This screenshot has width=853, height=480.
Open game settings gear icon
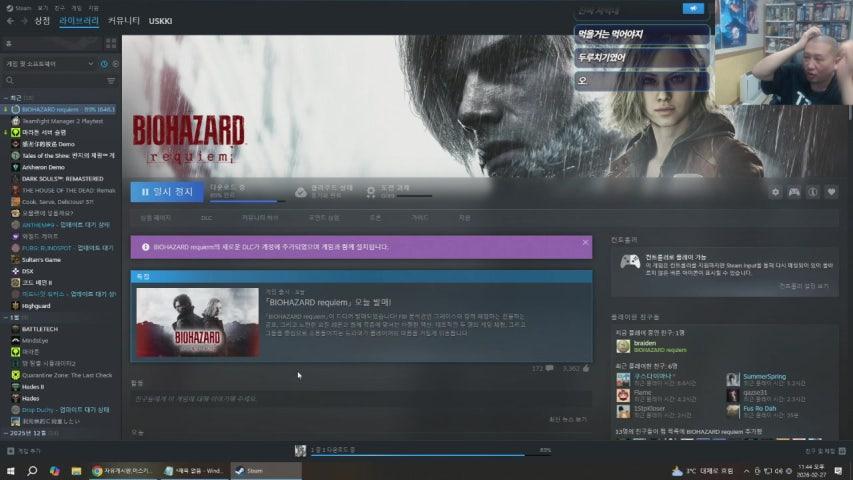(776, 192)
